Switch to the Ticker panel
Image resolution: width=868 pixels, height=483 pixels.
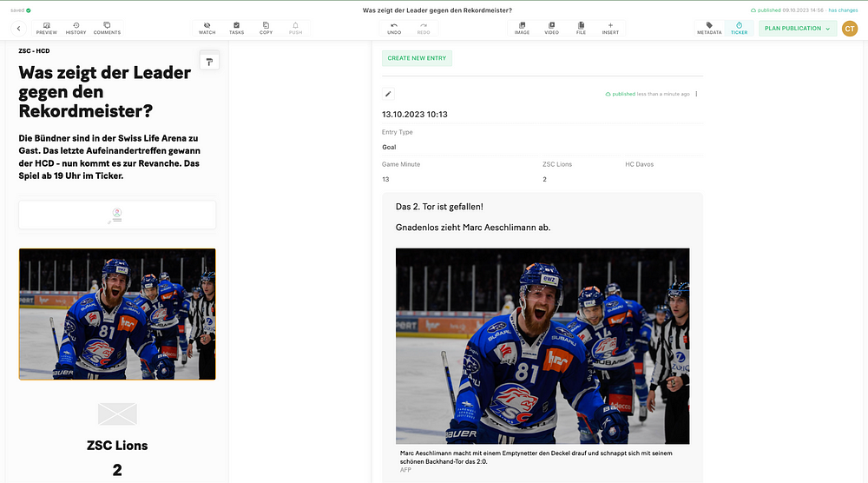[739, 29]
